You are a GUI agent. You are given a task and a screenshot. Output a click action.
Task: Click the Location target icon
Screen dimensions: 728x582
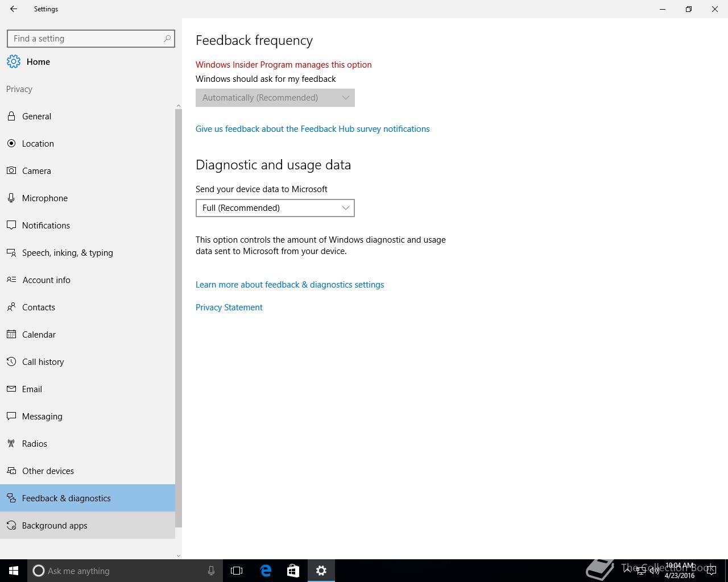tap(11, 143)
